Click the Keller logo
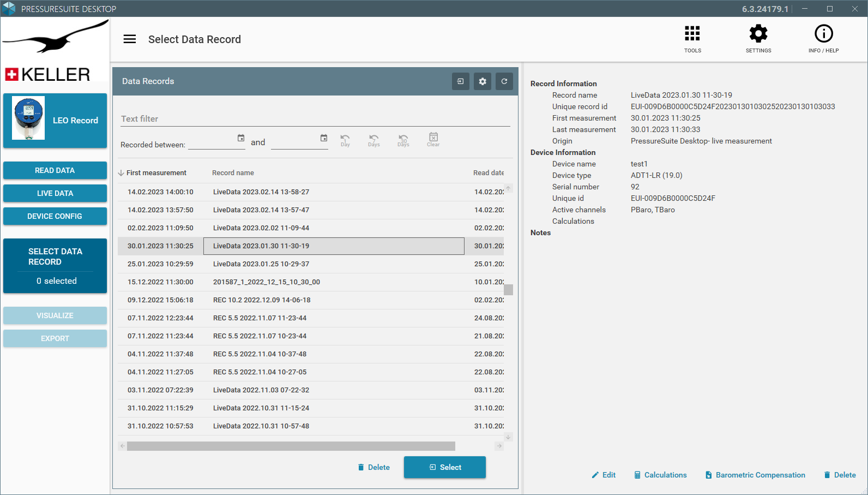 55,50
